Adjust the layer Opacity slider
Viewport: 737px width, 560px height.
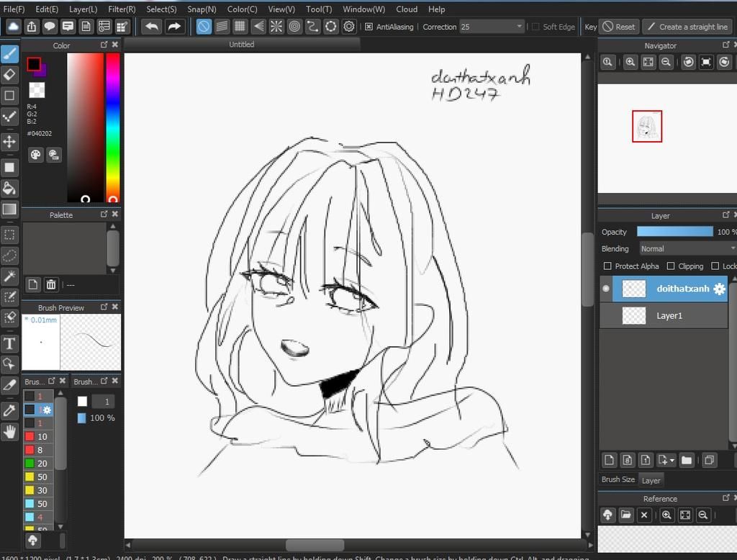click(674, 231)
